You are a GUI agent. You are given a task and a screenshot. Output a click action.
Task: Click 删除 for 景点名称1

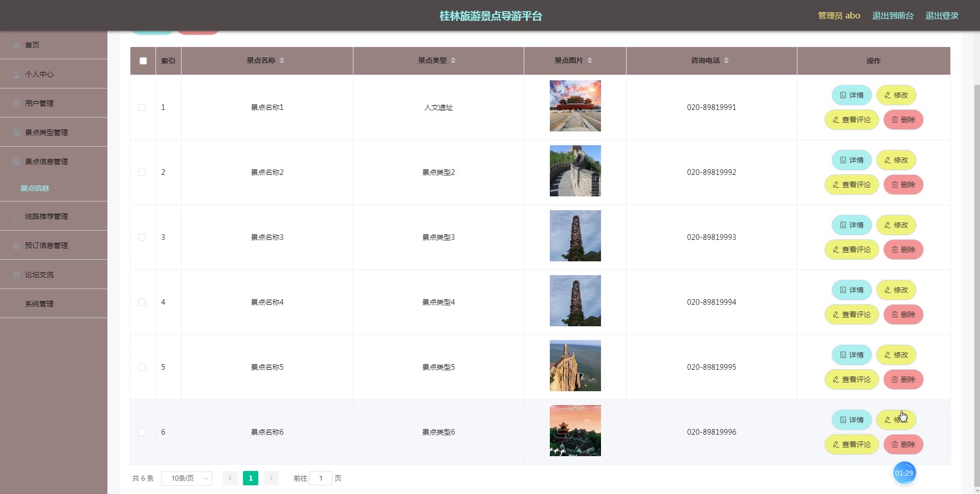click(903, 120)
